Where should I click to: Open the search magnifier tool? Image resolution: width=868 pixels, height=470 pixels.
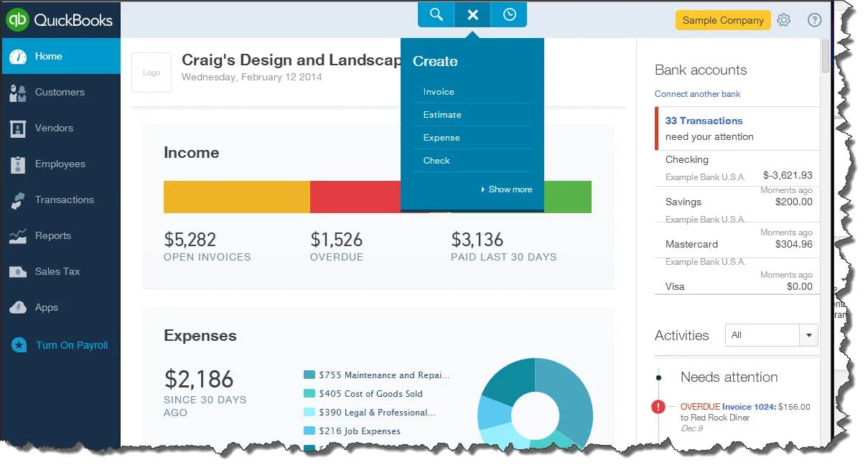coord(437,14)
